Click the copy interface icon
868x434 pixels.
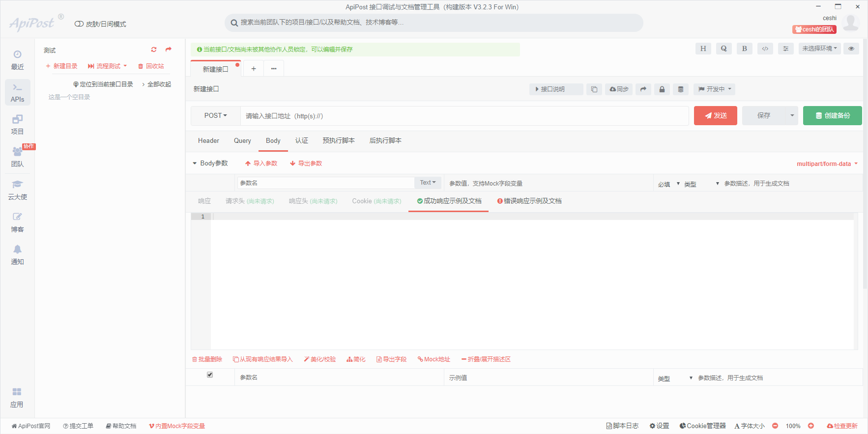(x=594, y=89)
